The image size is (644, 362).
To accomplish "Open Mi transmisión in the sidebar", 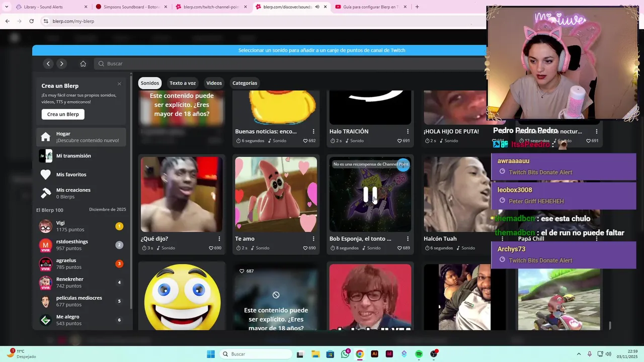I will 81,156.
